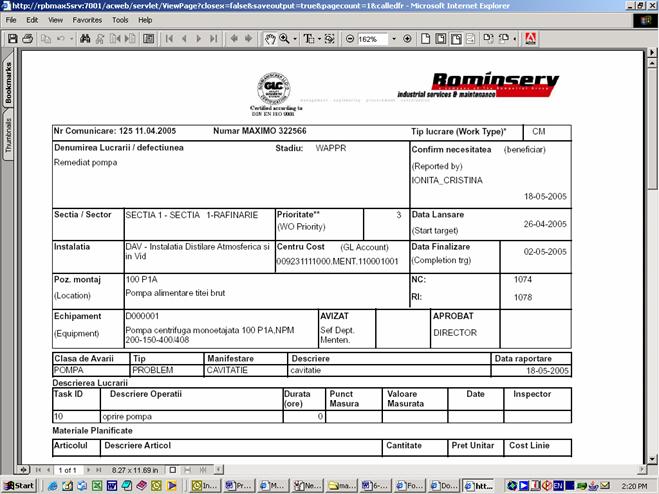The image size is (659, 494).
Task: Open the Bookmarks side tab
Action: [x=8, y=82]
